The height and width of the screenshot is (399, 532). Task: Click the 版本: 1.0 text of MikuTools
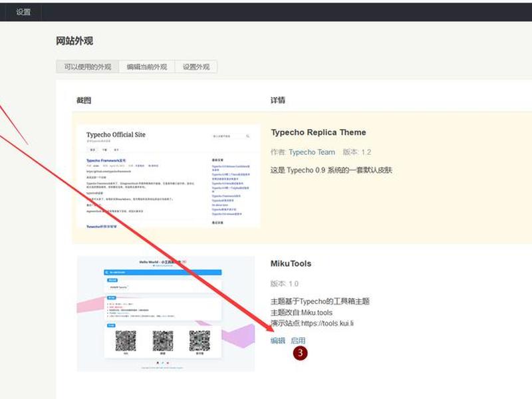click(285, 284)
